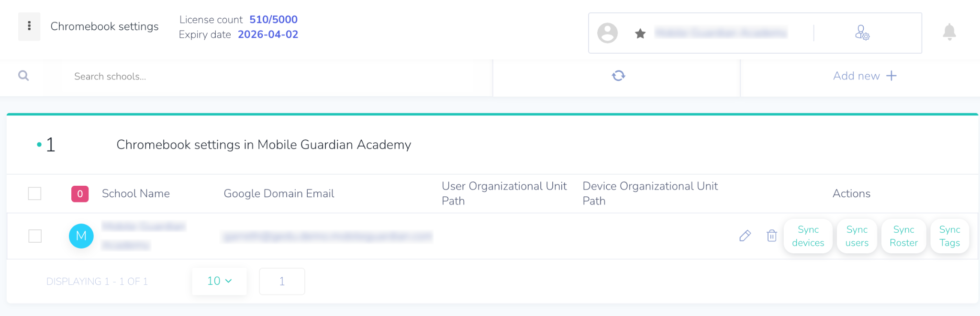Click the search magnifier icon
Screen dimensions: 980x316
point(23,76)
